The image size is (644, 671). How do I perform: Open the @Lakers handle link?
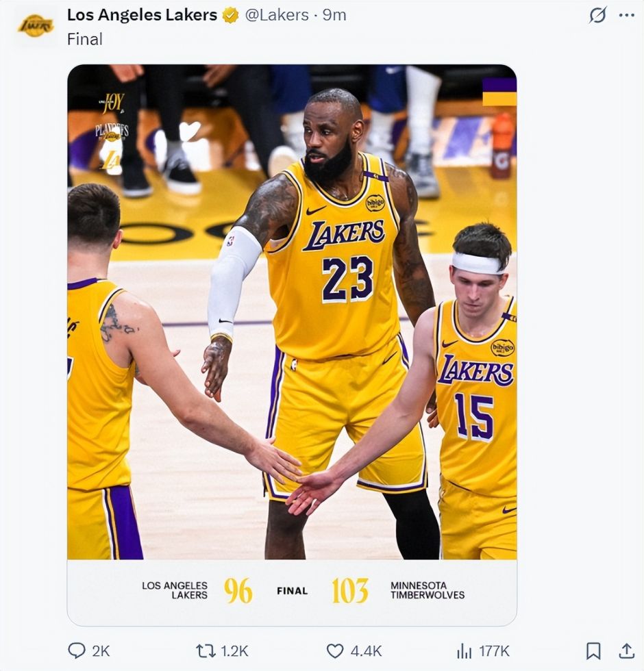[277, 15]
